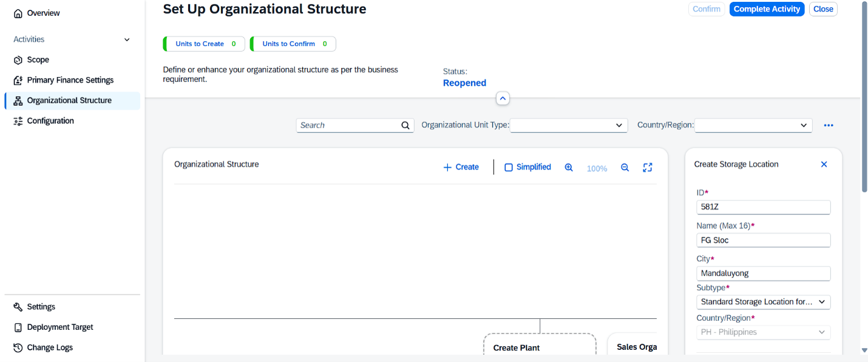Toggle full screen view of organizational chart
The height and width of the screenshot is (362, 868).
(x=648, y=168)
